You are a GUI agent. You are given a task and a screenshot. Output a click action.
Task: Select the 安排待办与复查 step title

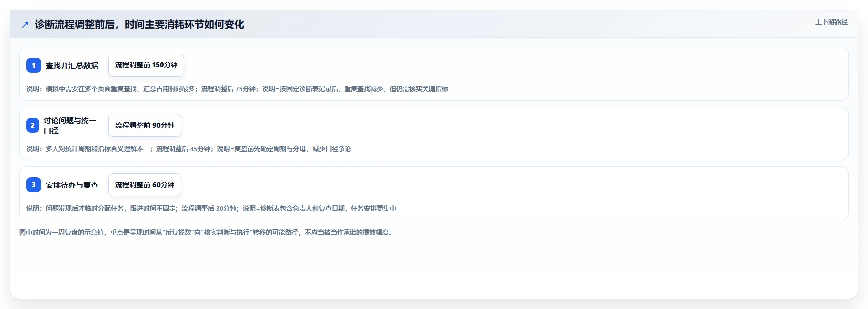tap(72, 185)
